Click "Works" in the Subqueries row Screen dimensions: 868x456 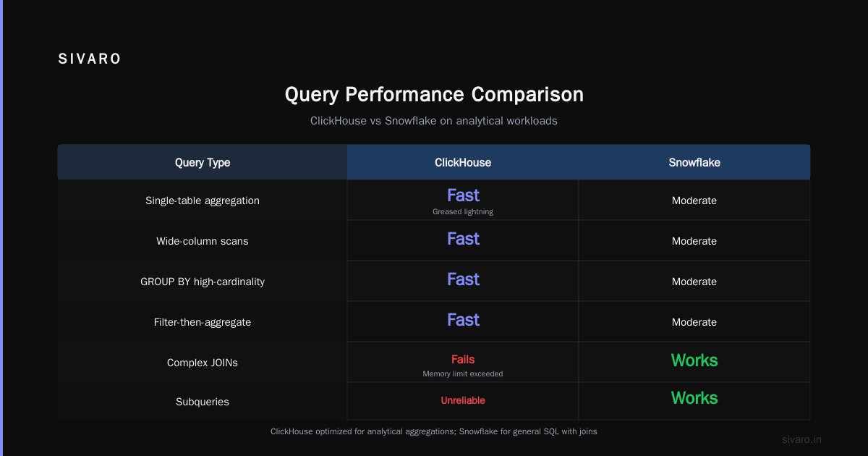(694, 398)
